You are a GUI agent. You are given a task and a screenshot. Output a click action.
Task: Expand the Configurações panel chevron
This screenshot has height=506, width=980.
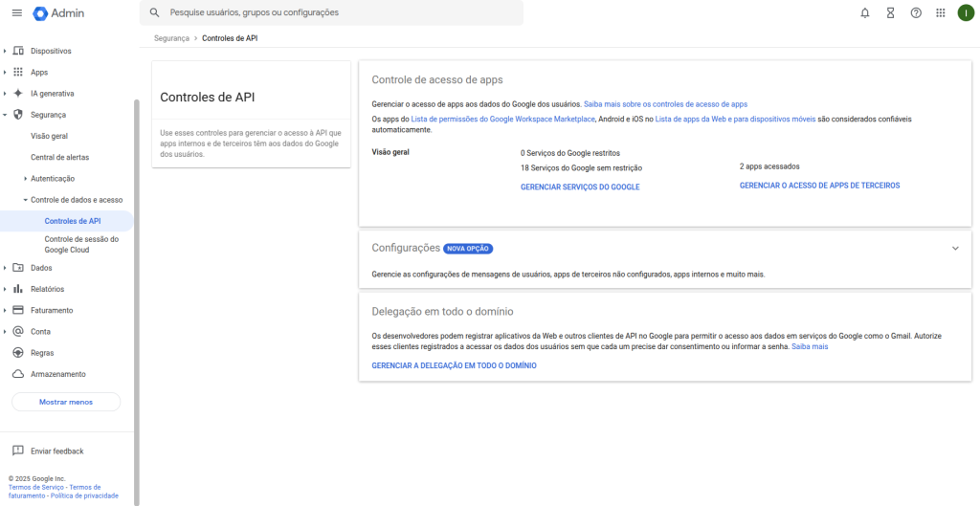[955, 249]
